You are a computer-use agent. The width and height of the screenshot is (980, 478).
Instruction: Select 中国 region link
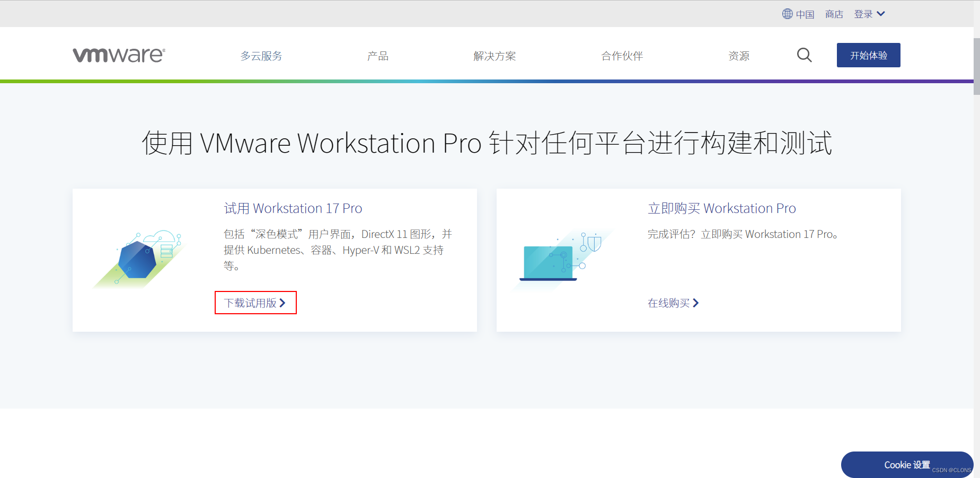805,14
